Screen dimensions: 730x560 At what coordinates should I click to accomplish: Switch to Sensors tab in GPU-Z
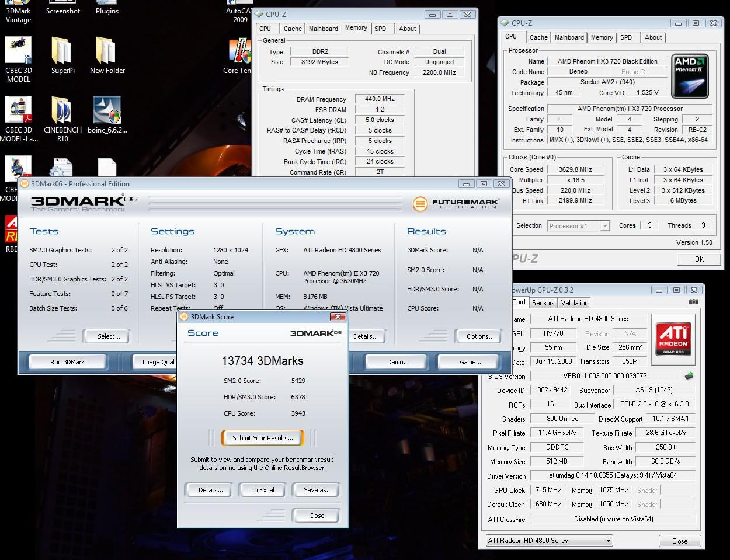(x=543, y=303)
